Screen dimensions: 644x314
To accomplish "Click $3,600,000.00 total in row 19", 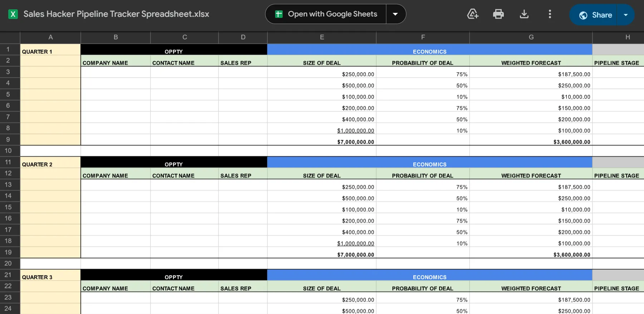I will (531, 252).
